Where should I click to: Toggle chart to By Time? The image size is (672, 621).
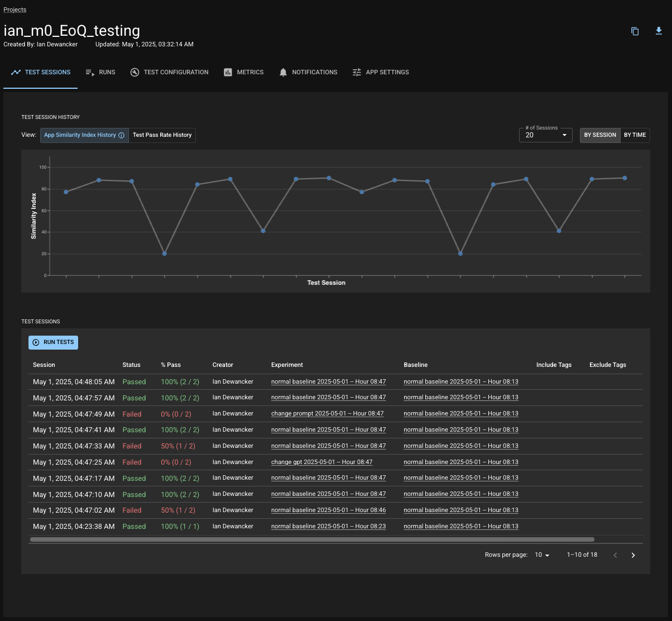tap(635, 135)
